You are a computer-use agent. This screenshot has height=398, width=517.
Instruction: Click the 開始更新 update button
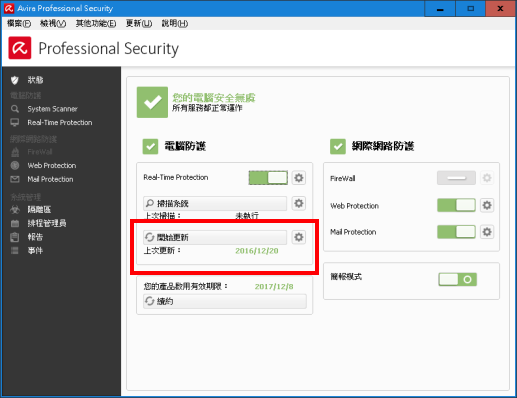tap(215, 237)
